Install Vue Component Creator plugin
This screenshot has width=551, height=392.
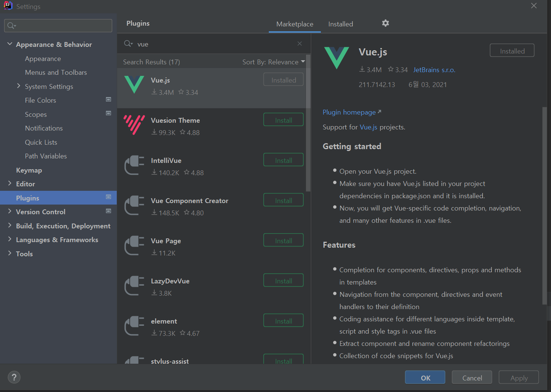[283, 200]
